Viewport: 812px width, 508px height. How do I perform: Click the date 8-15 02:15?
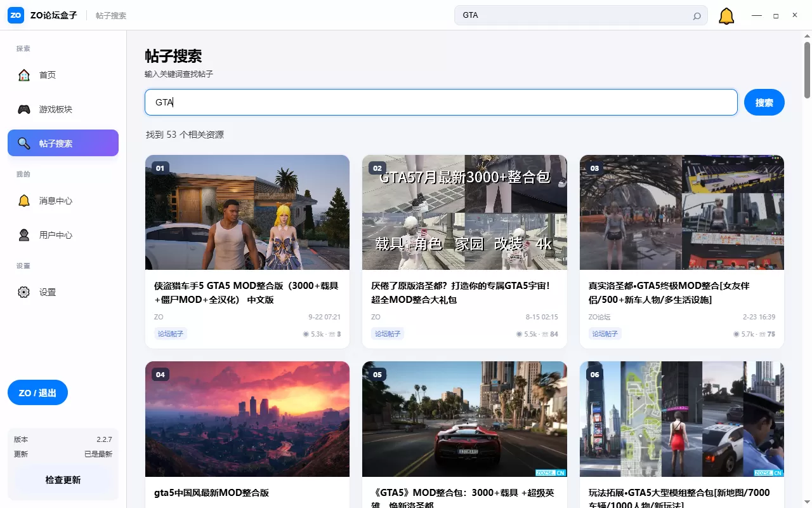click(x=542, y=317)
